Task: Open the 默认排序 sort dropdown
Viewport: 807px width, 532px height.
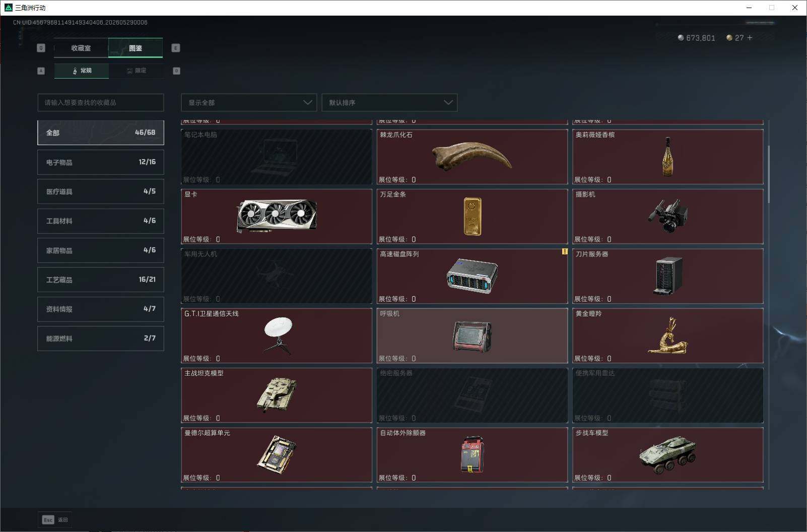Action: click(389, 102)
